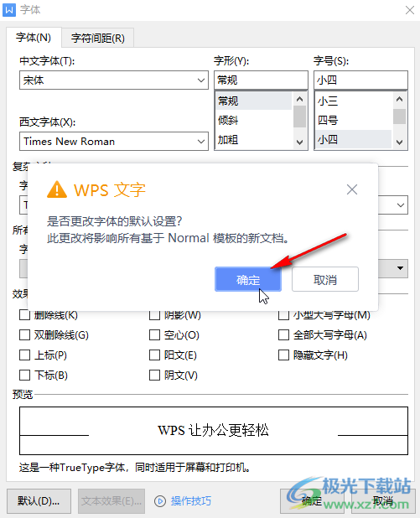Click the WPS 文字 logo in title bar
The image size is (420, 518).
click(9, 10)
